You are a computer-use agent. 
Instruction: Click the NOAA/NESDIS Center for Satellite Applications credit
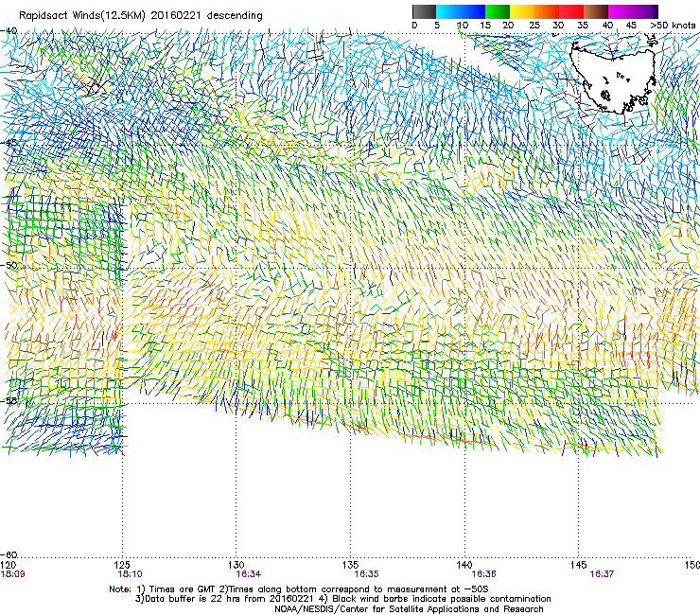click(x=409, y=609)
